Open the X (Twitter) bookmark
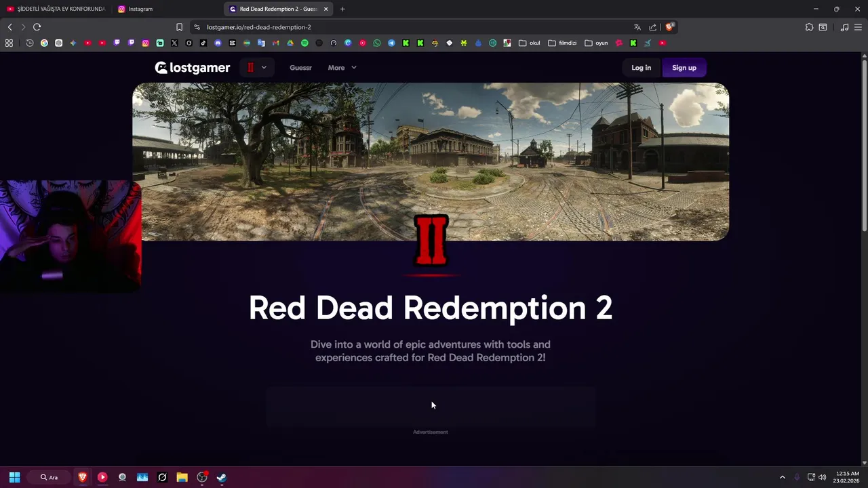The width and height of the screenshot is (868, 488). coord(174,43)
